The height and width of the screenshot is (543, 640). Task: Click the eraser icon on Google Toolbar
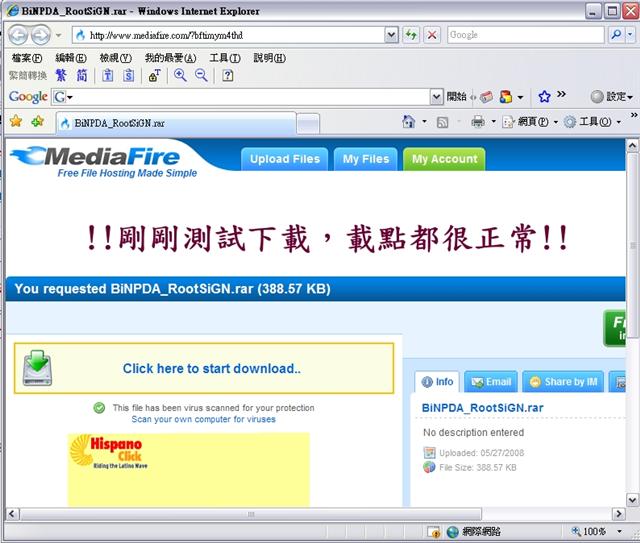click(486, 97)
